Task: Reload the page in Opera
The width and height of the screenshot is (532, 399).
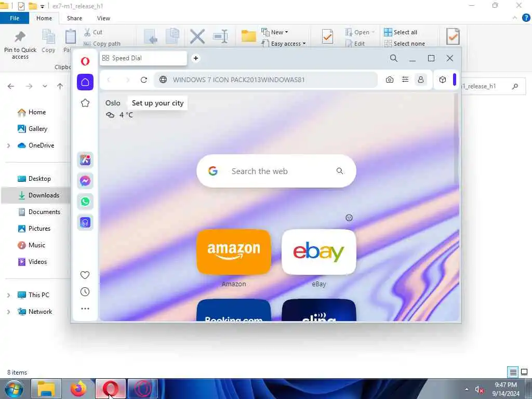Action: point(144,79)
